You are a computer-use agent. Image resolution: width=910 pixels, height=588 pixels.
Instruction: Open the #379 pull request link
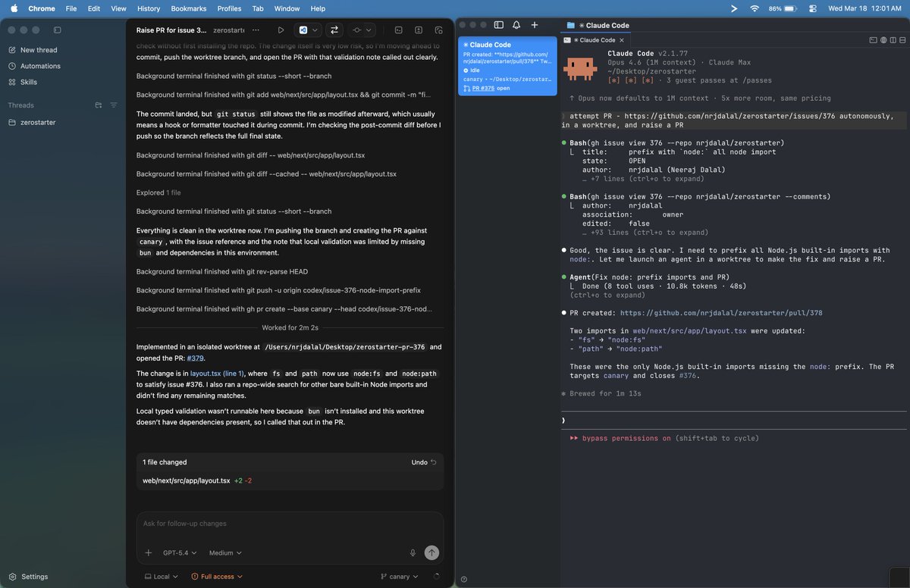196,358
